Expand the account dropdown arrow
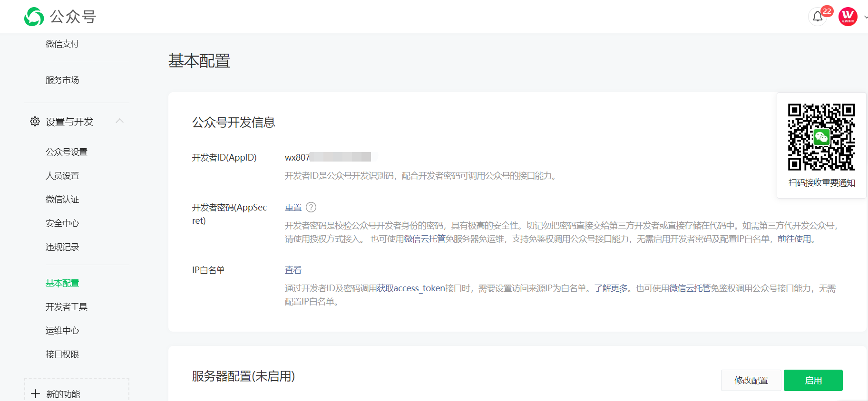This screenshot has width=868, height=401. pos(866,17)
